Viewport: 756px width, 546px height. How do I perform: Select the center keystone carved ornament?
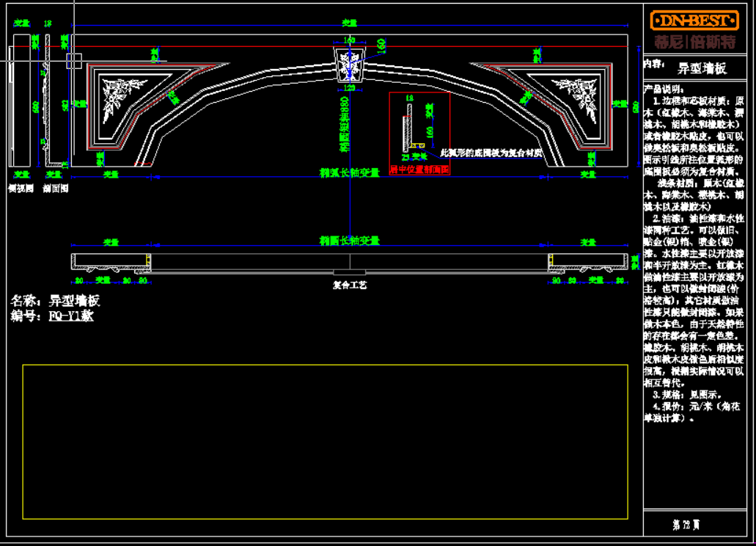349,66
